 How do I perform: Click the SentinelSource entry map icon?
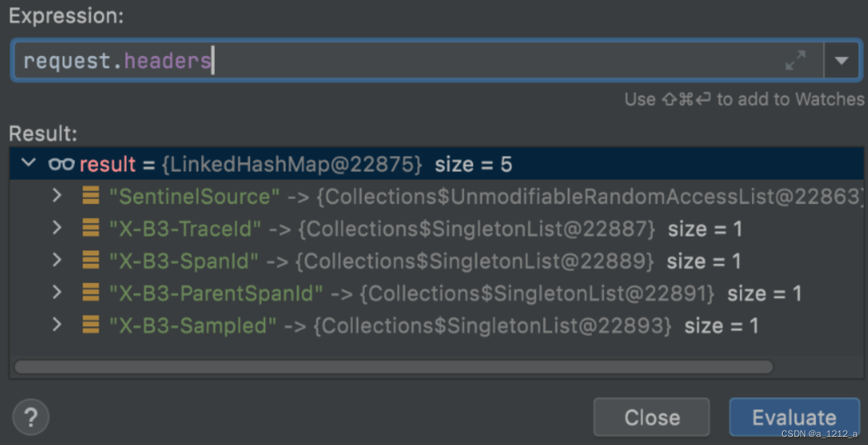pyautogui.click(x=91, y=197)
